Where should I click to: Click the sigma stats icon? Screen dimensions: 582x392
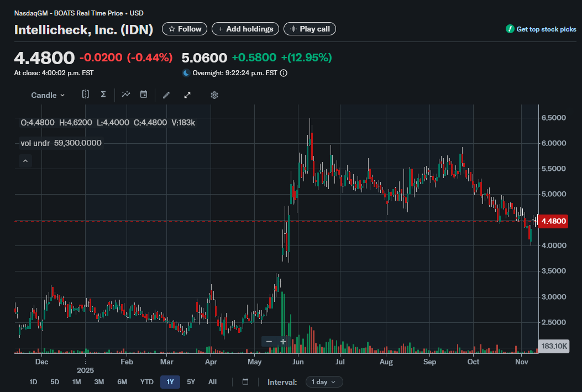pyautogui.click(x=103, y=95)
